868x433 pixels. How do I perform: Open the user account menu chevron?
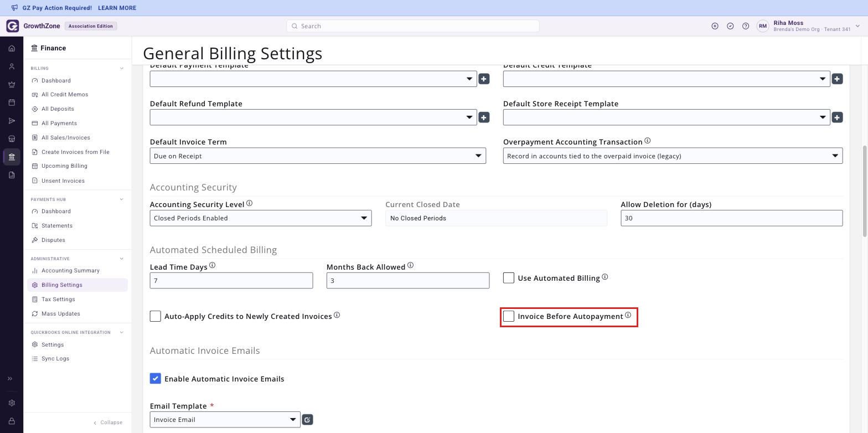pos(857,26)
